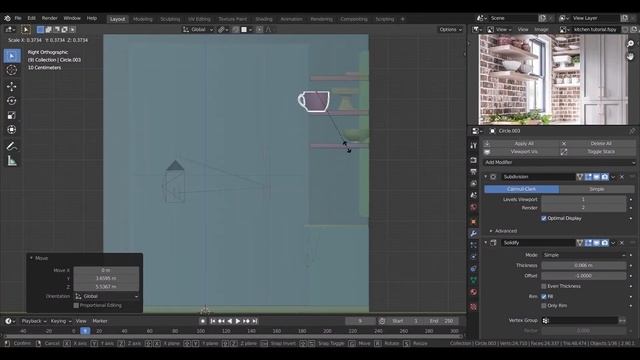640x360 pixels.
Task: Jump to the timeline start frame
Action: [x=213, y=321]
